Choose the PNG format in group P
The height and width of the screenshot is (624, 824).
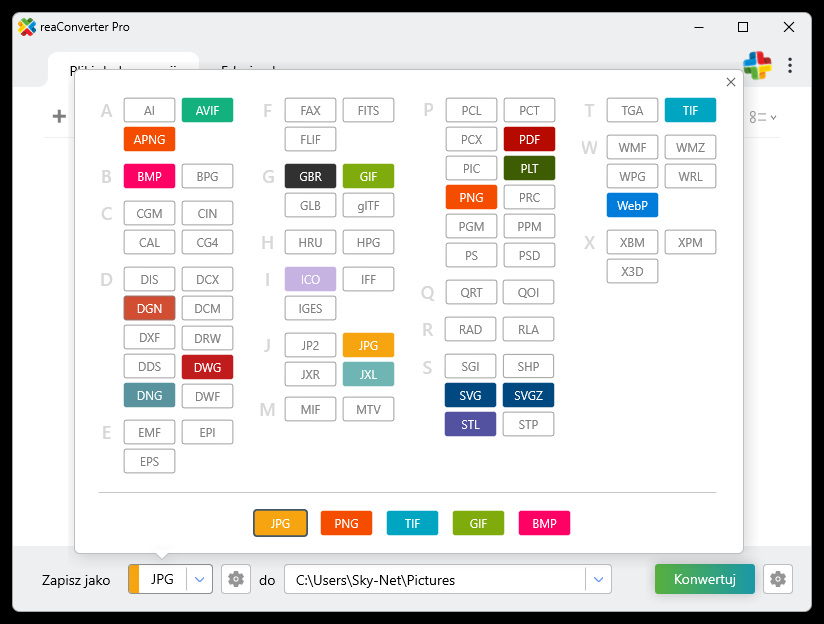471,197
